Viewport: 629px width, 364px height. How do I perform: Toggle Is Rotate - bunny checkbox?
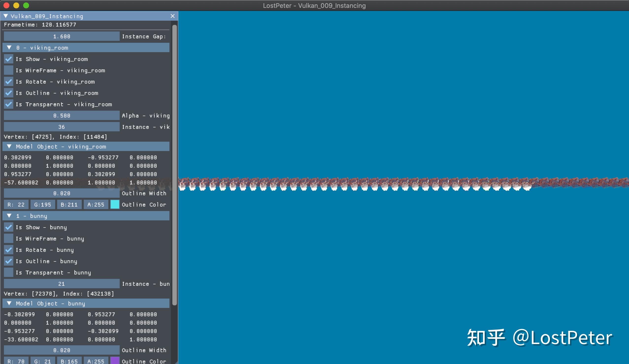(9, 250)
